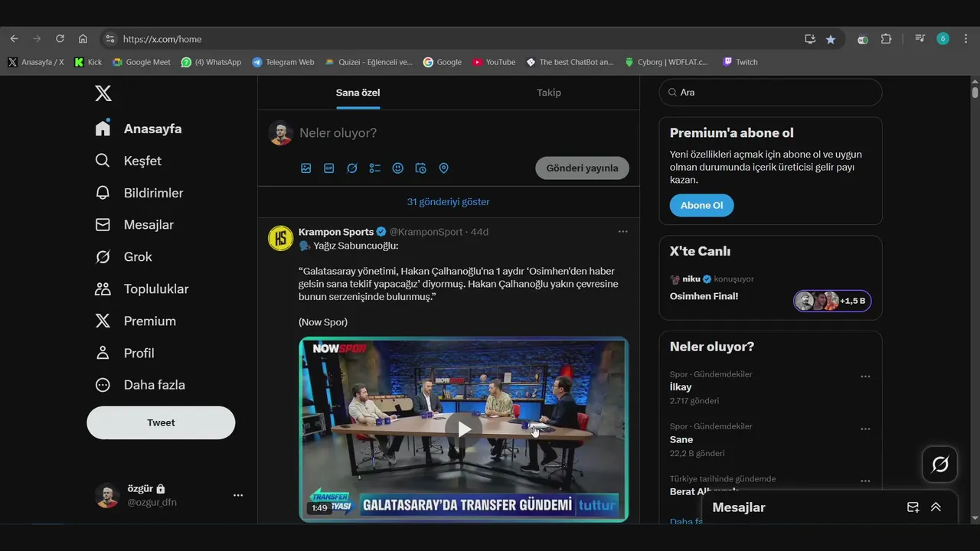Go back in browser
980x551 pixels.
click(x=14, y=39)
